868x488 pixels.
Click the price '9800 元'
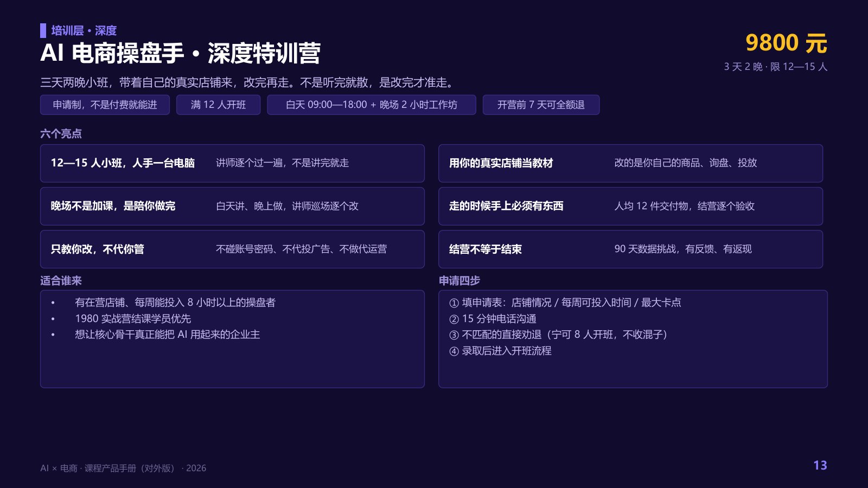coord(786,43)
